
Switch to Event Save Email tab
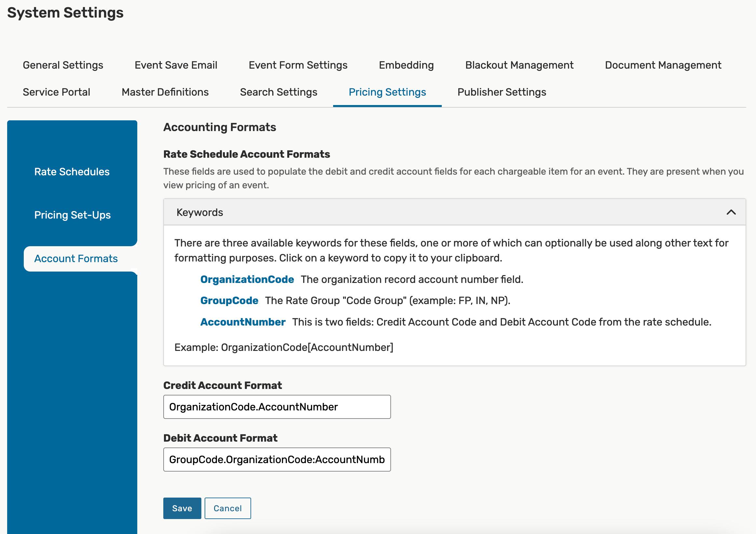[176, 65]
